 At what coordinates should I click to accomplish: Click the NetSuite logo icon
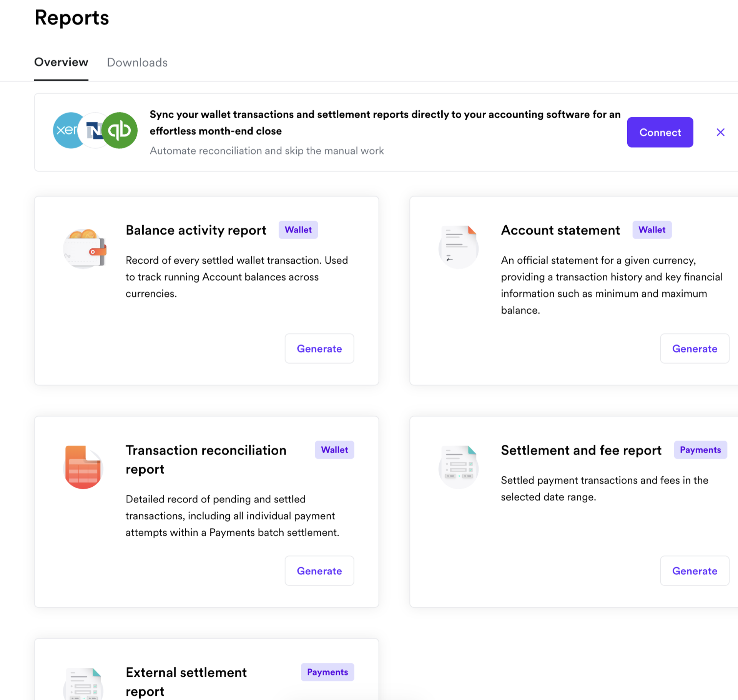(x=93, y=130)
